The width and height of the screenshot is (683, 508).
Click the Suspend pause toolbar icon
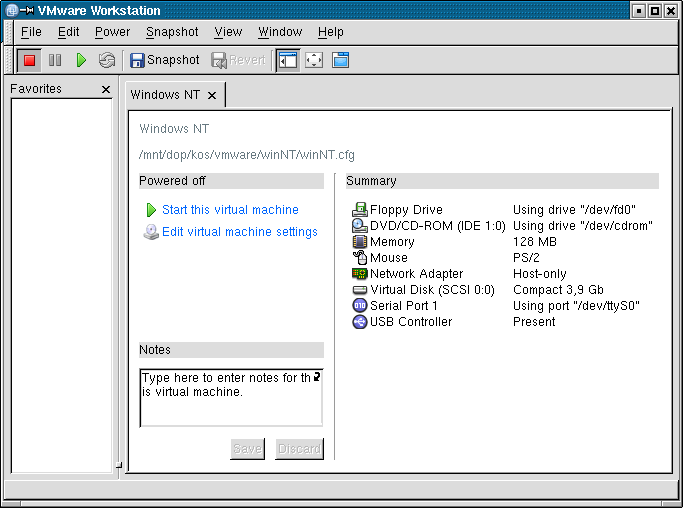pos(55,60)
